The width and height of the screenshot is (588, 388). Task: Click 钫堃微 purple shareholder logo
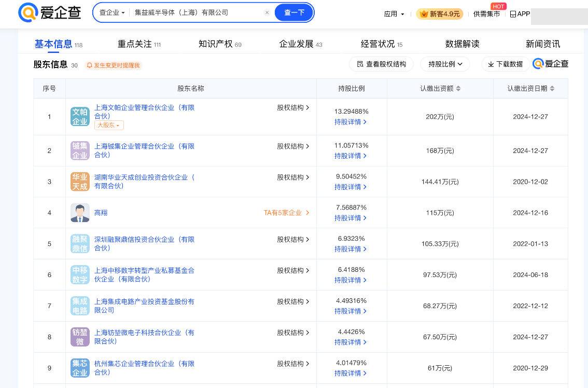80,337
